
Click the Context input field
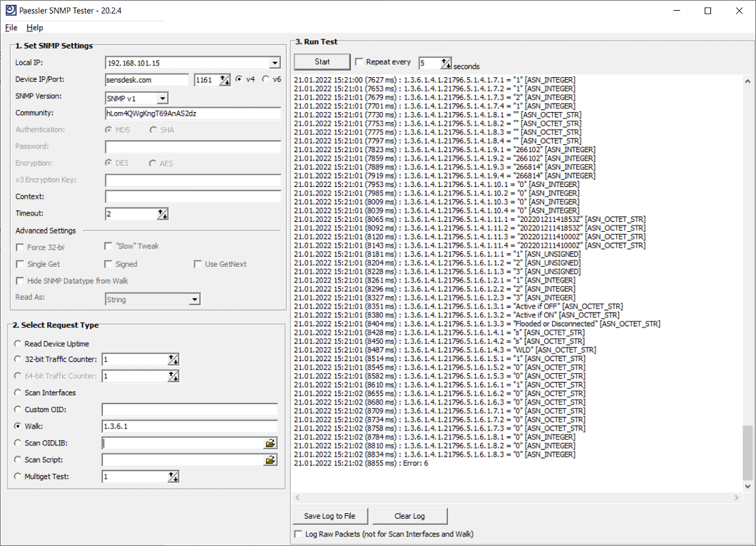pyautogui.click(x=193, y=197)
